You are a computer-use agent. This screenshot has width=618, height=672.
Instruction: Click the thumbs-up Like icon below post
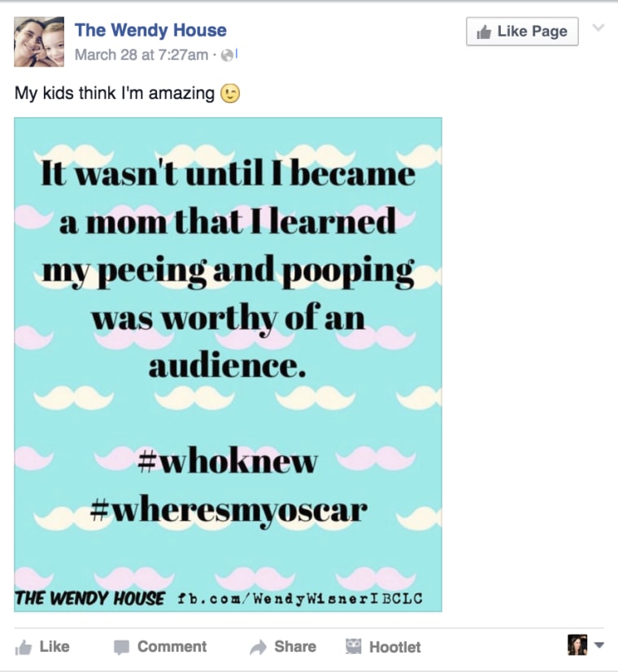(x=23, y=648)
